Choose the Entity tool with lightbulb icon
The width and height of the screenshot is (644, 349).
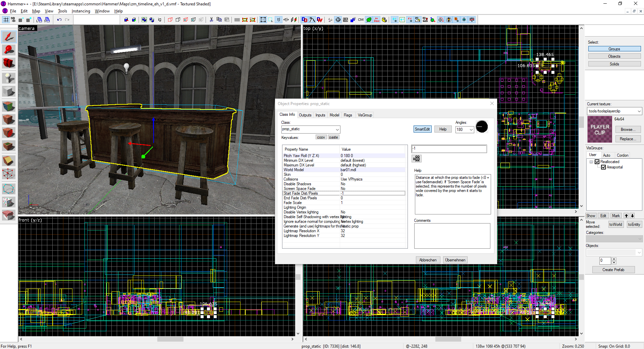pos(9,78)
